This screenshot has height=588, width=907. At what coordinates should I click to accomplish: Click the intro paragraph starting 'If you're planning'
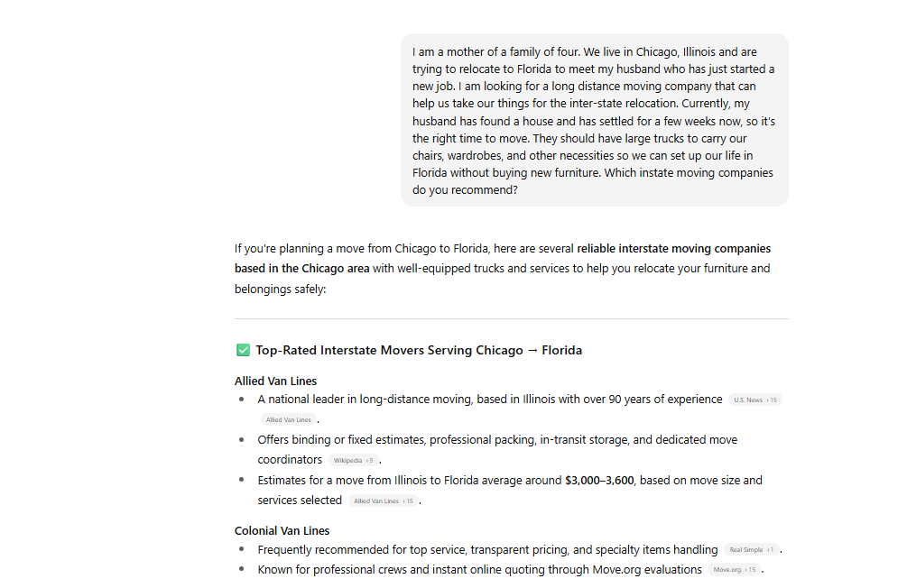tap(502, 269)
